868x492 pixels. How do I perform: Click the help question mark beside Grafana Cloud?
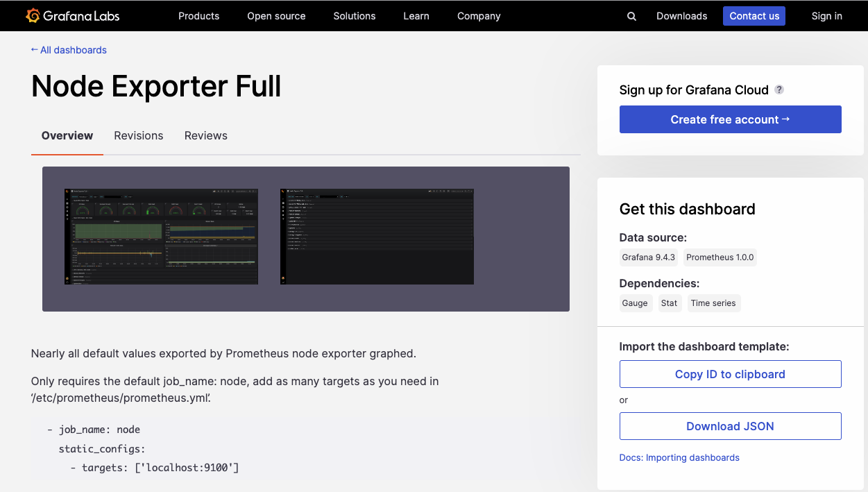(779, 90)
